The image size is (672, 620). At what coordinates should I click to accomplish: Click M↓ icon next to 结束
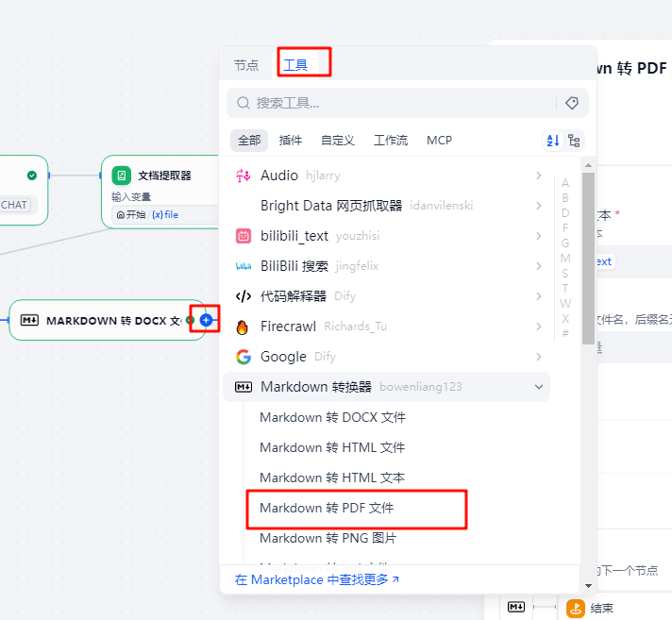[x=516, y=607]
